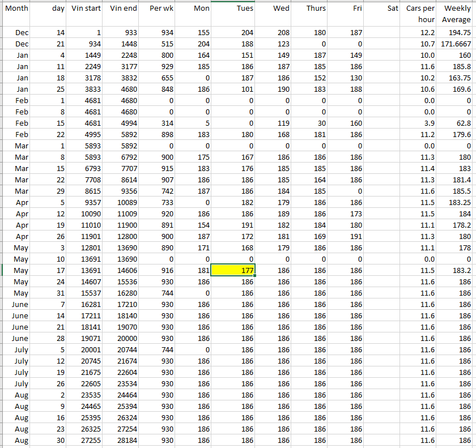
Task: Click the Cars per hour value 3.9
Action: [x=420, y=123]
